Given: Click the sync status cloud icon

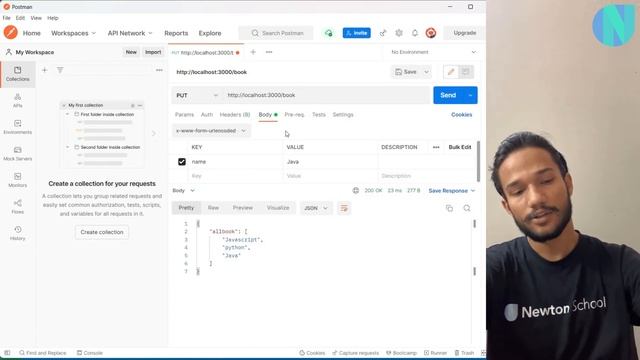Looking at the screenshot, I should (x=329, y=33).
